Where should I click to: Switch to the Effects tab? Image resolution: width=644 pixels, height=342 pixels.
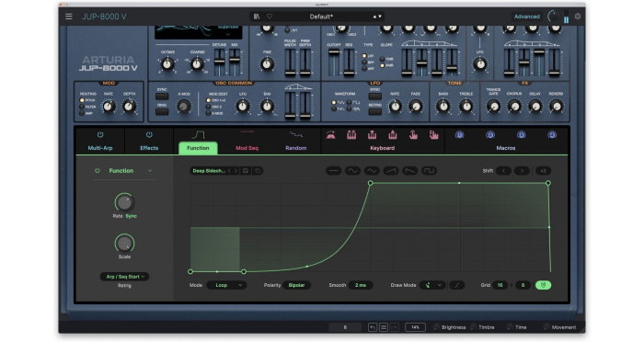[149, 148]
